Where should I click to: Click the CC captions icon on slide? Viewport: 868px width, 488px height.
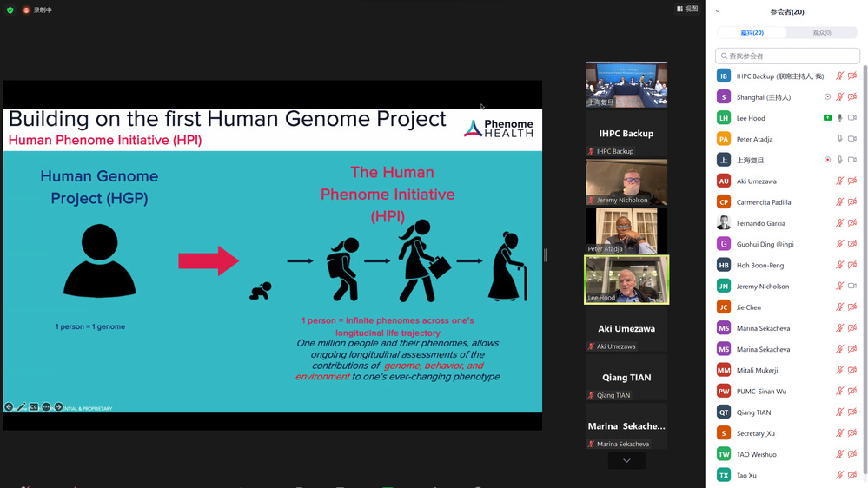[34, 406]
